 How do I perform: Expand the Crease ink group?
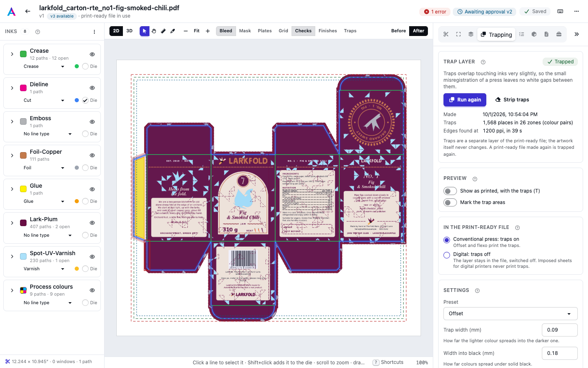click(x=12, y=54)
